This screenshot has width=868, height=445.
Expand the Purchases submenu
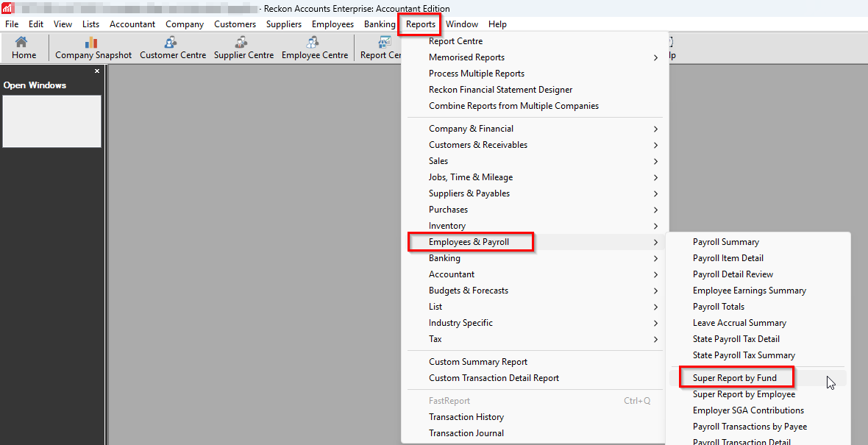point(535,209)
